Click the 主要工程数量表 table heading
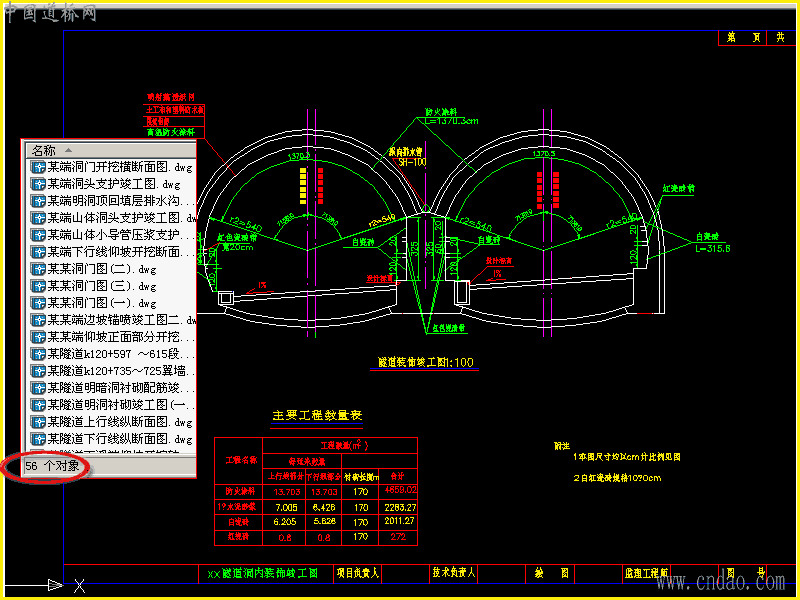 317,415
